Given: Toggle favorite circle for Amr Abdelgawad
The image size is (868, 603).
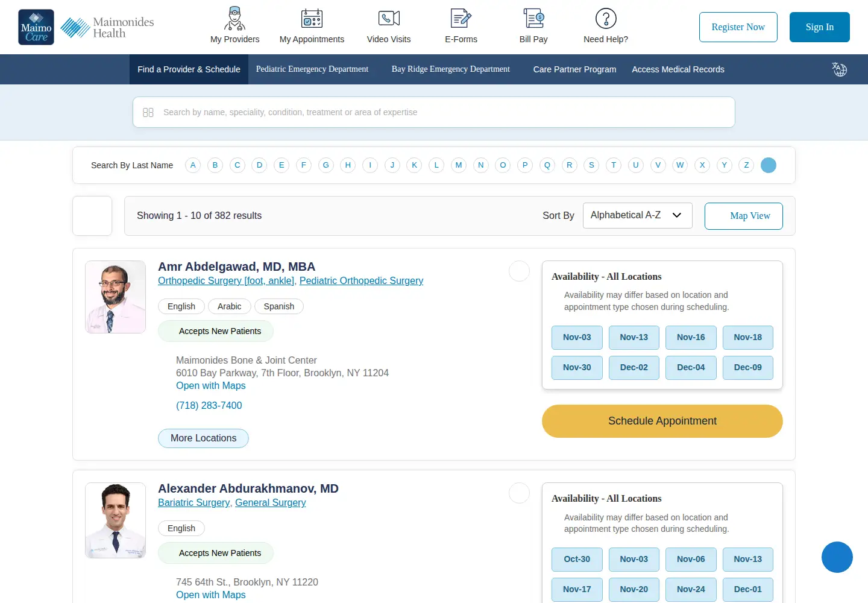Looking at the screenshot, I should point(519,271).
